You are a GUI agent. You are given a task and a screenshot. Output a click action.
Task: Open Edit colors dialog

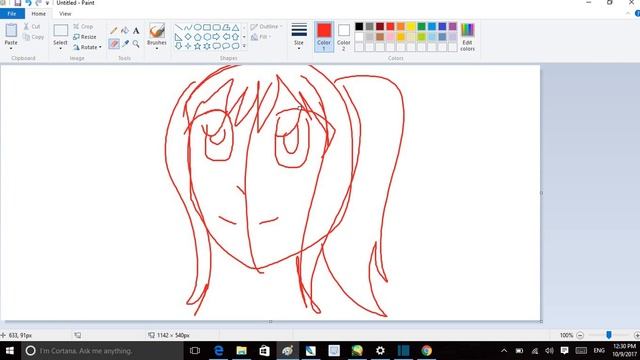[467, 37]
